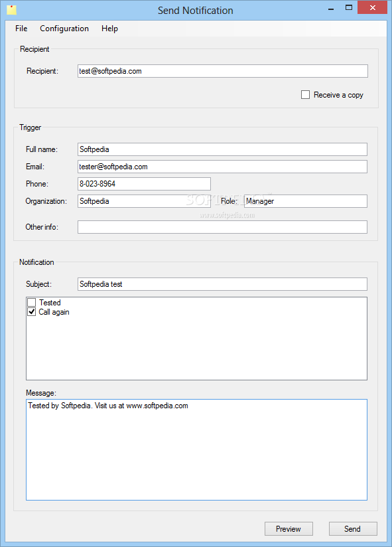The image size is (392, 547).
Task: Minimize the Send Notification window
Action: click(x=331, y=9)
